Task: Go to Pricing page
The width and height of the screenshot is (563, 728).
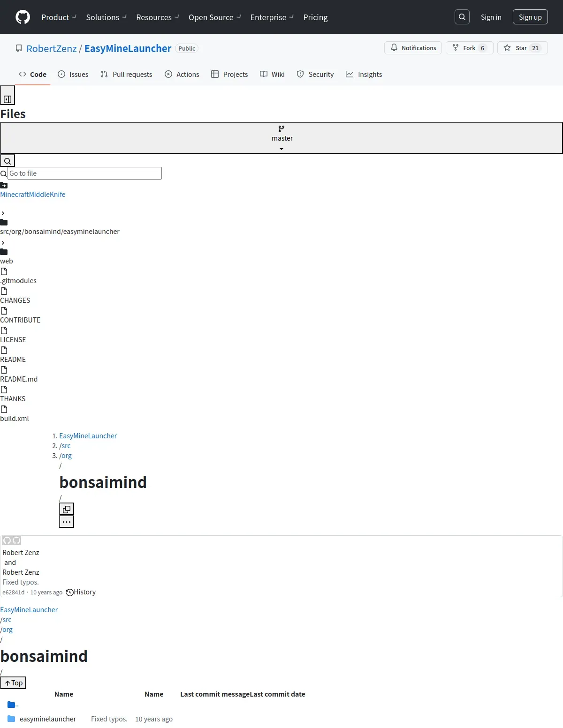Action: coord(315,17)
